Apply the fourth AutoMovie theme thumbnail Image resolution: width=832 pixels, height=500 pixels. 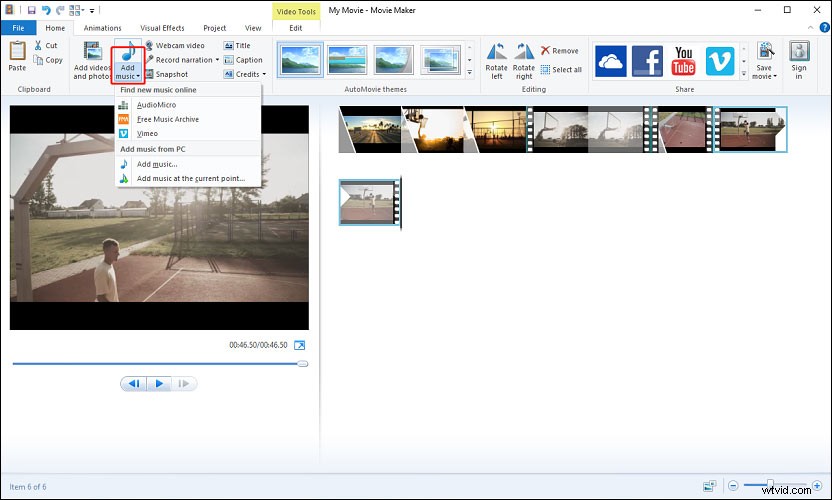pos(440,59)
